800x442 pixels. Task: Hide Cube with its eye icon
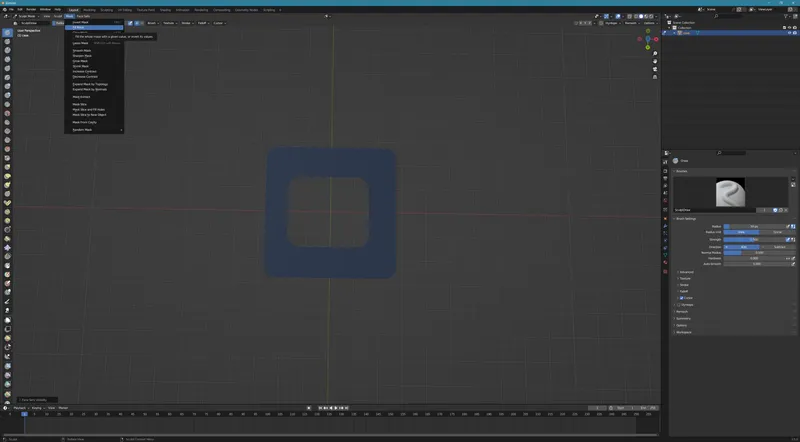pos(789,33)
